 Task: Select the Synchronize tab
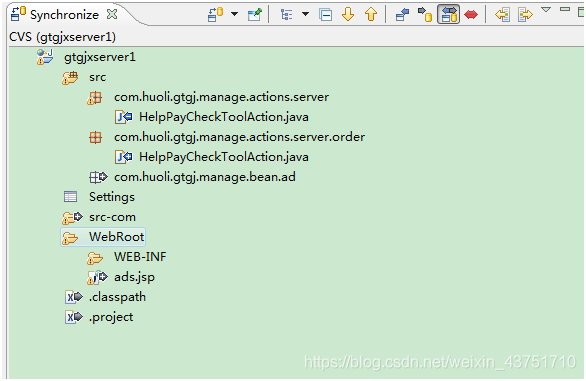(x=64, y=15)
